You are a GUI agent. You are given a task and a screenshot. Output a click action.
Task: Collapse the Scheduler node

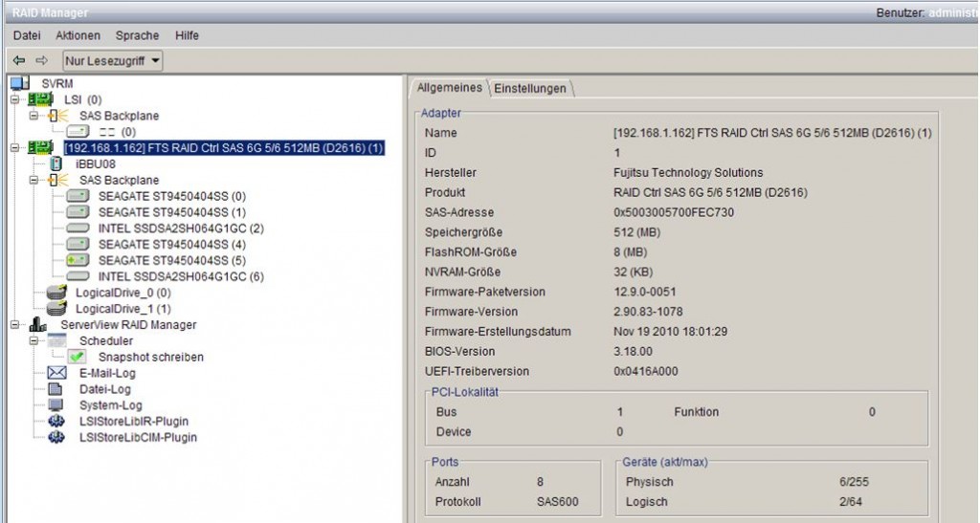[x=33, y=340]
